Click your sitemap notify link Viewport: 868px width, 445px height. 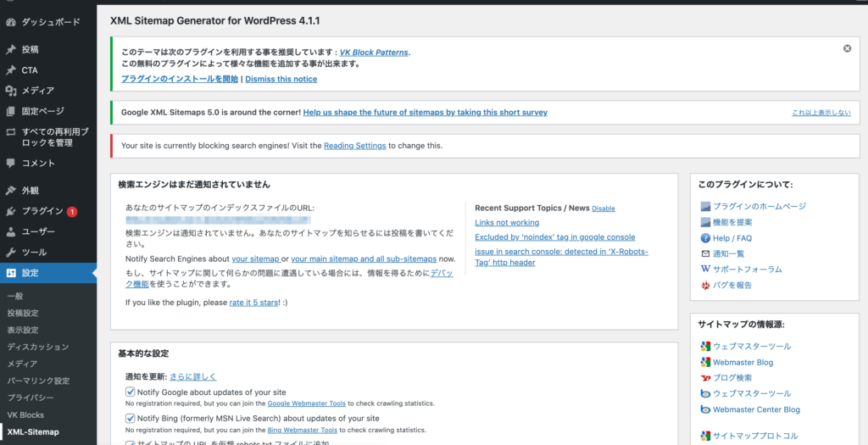[x=255, y=259]
